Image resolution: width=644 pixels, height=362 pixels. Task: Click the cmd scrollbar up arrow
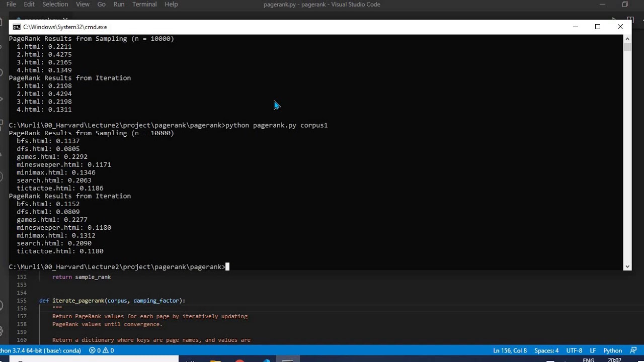click(x=627, y=38)
